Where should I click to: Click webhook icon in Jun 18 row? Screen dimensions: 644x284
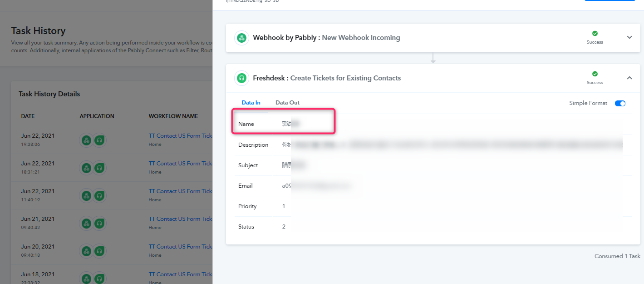coord(86,278)
